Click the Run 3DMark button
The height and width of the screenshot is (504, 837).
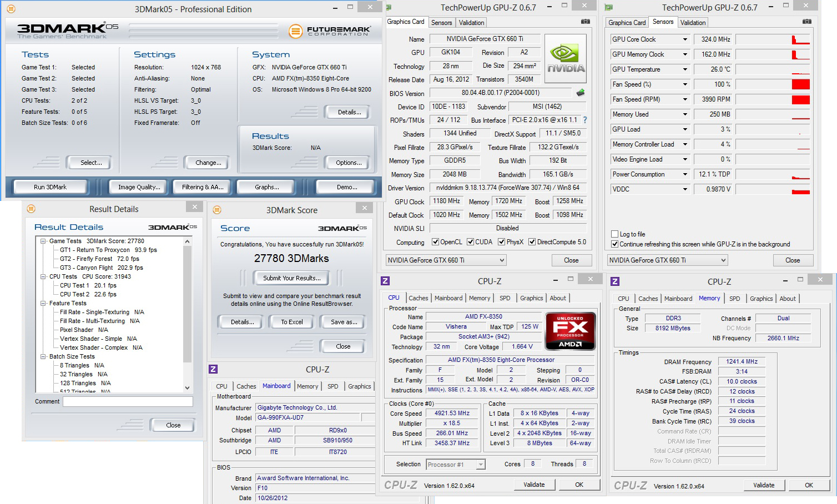click(50, 187)
